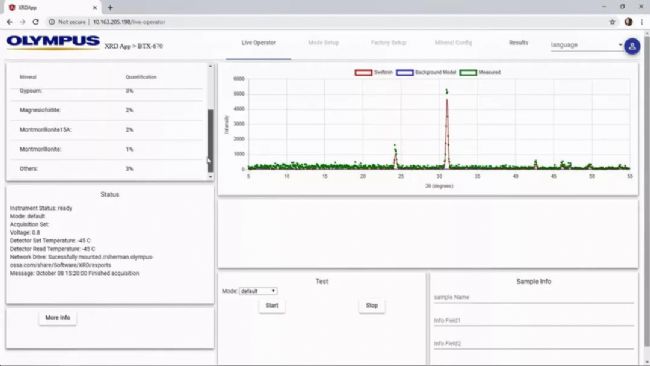650x366 pixels.
Task: Expand the language dropdown
Action: point(587,45)
